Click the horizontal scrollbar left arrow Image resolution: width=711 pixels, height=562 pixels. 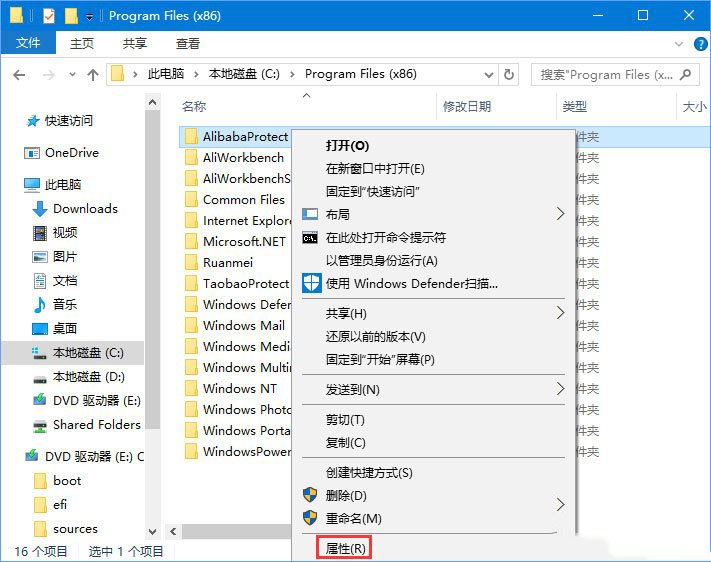173,532
